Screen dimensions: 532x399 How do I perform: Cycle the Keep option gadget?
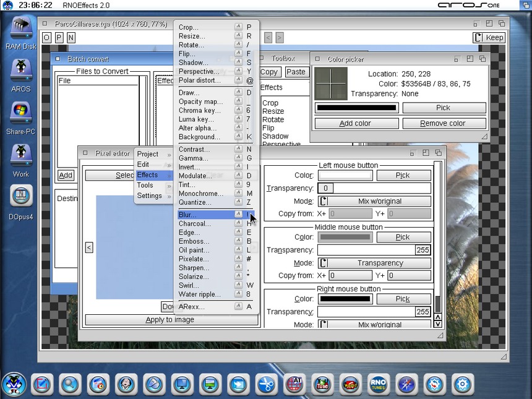pos(489,38)
